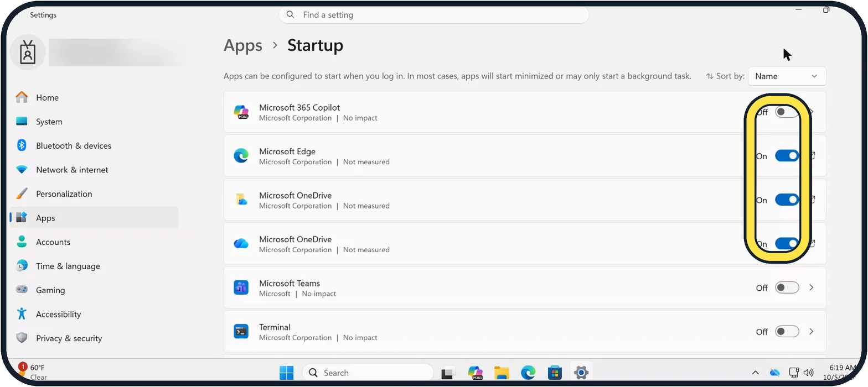This screenshot has width=868, height=387.
Task: Click the Microsoft Teams app icon
Action: click(x=241, y=287)
